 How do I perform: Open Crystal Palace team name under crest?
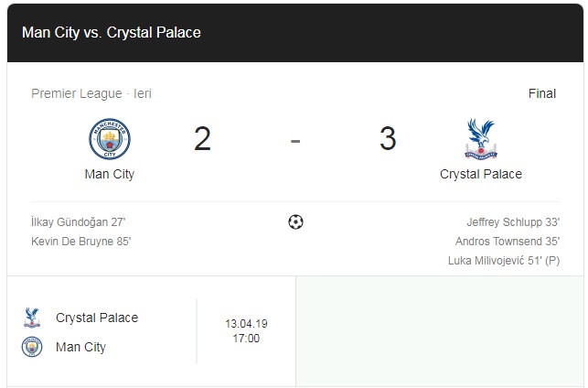click(481, 174)
